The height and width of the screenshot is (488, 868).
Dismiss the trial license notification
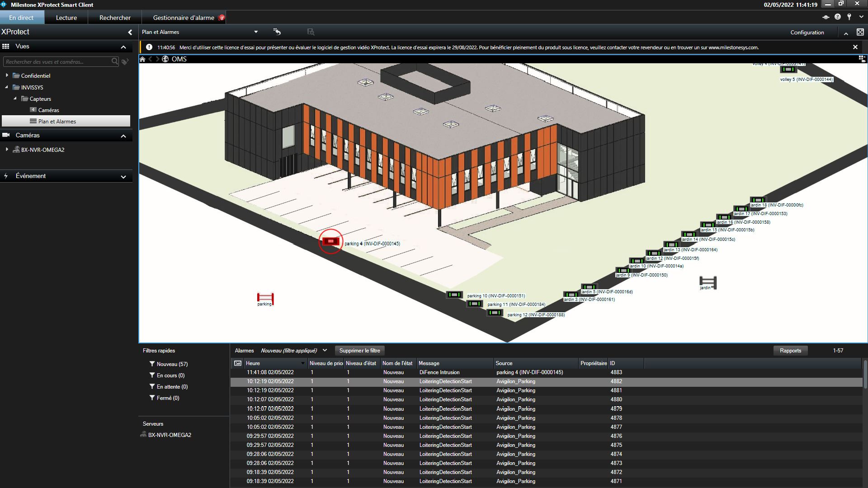(855, 47)
